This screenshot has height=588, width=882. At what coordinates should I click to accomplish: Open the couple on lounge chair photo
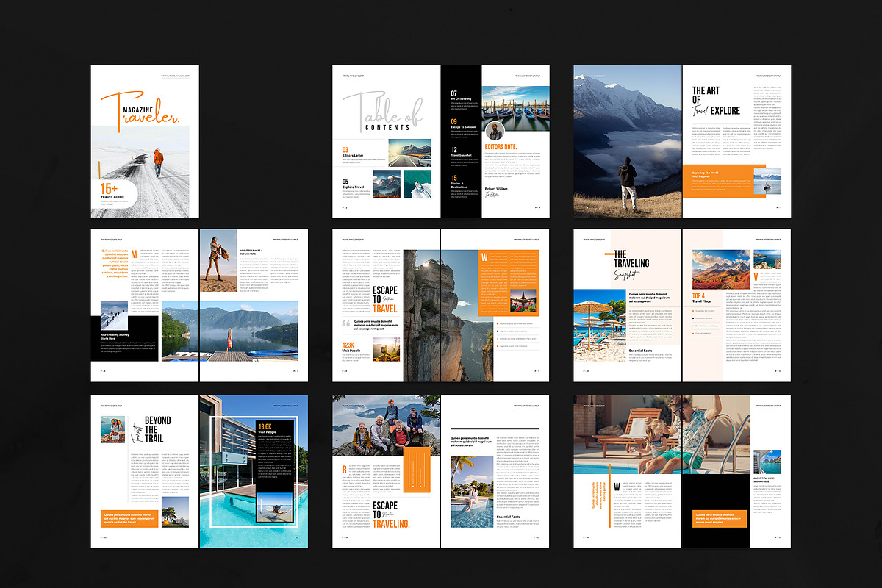tap(661, 434)
